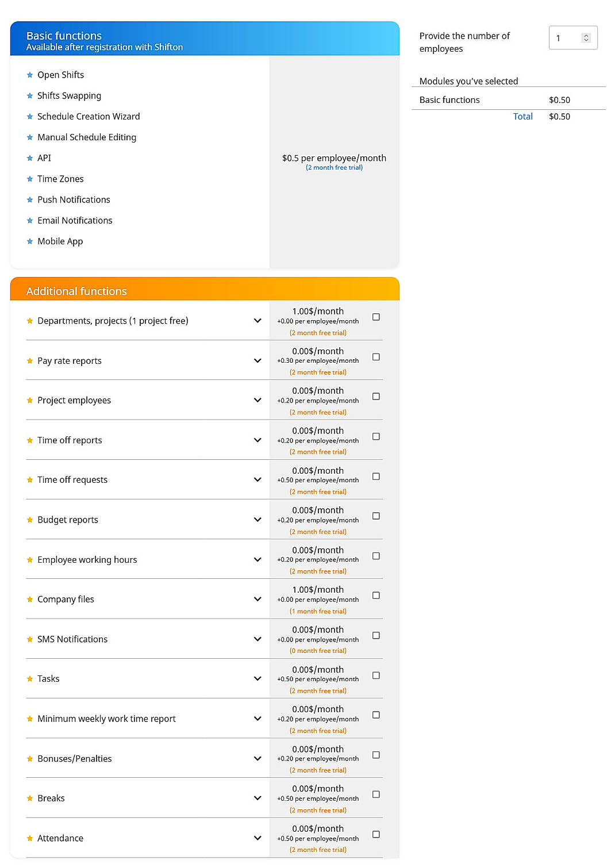Expand the Attendance details
The image size is (615, 868).
pyautogui.click(x=257, y=838)
